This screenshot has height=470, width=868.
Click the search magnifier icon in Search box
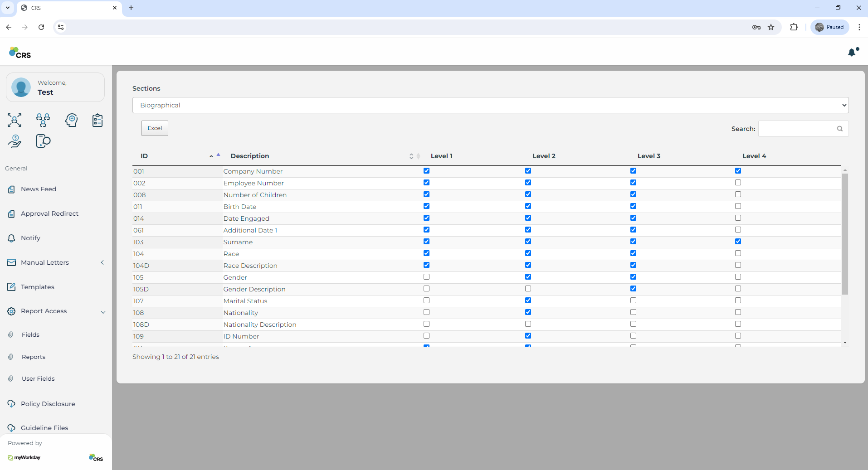tap(840, 129)
